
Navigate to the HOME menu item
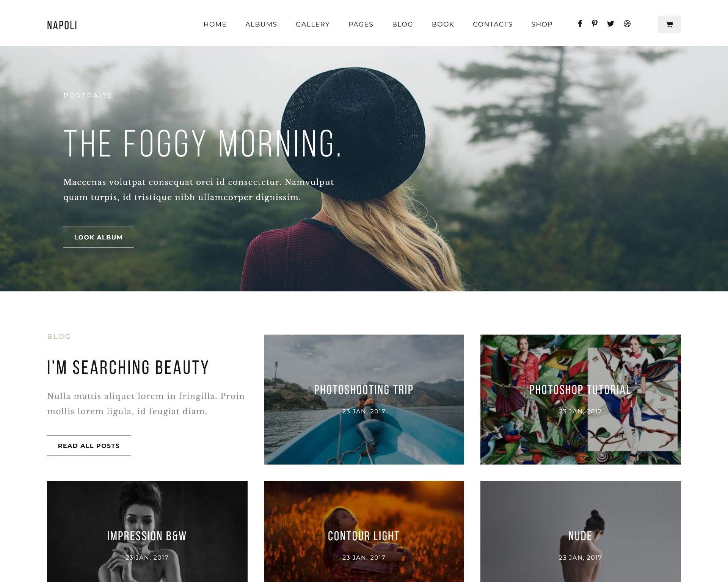point(215,24)
